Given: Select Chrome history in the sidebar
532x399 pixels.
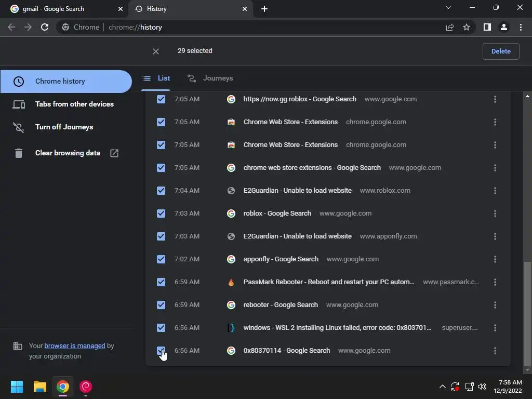Looking at the screenshot, I should coord(66,82).
